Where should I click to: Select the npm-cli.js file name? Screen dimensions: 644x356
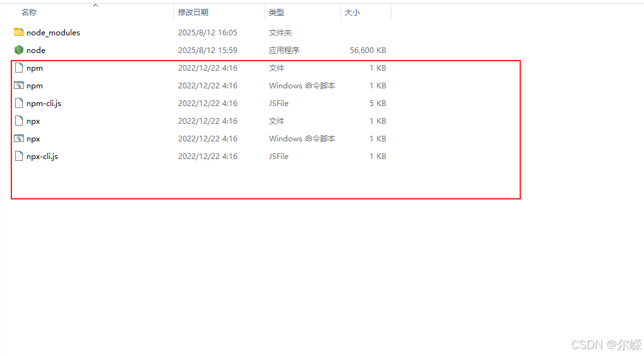coord(44,103)
